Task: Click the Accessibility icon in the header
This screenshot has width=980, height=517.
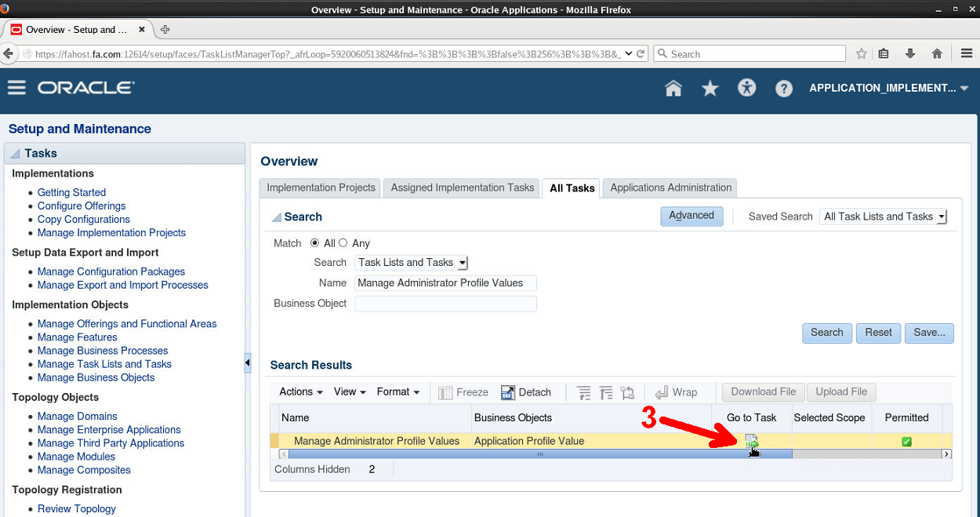Action: click(746, 88)
